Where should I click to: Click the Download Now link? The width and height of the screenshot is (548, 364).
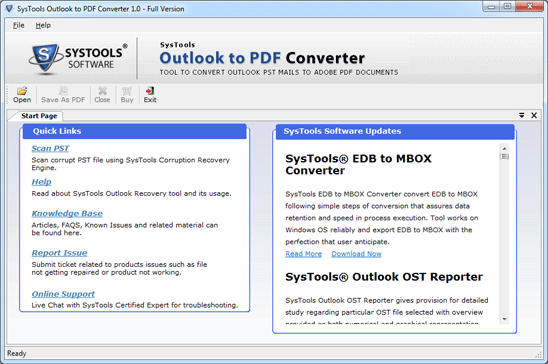(x=356, y=254)
